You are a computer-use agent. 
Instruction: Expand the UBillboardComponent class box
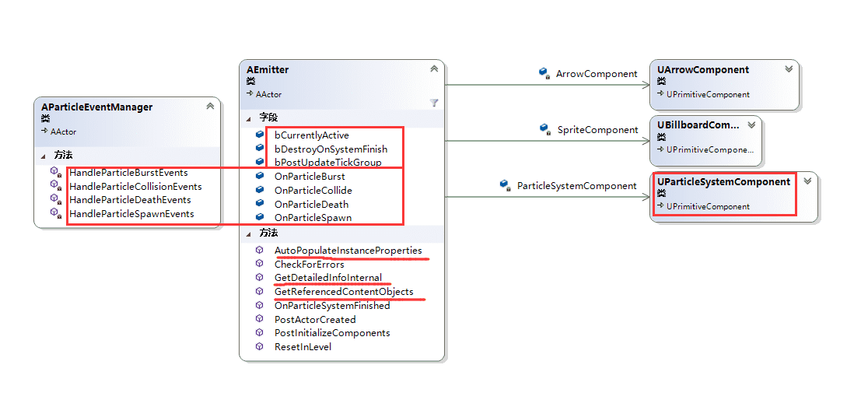[x=751, y=125]
